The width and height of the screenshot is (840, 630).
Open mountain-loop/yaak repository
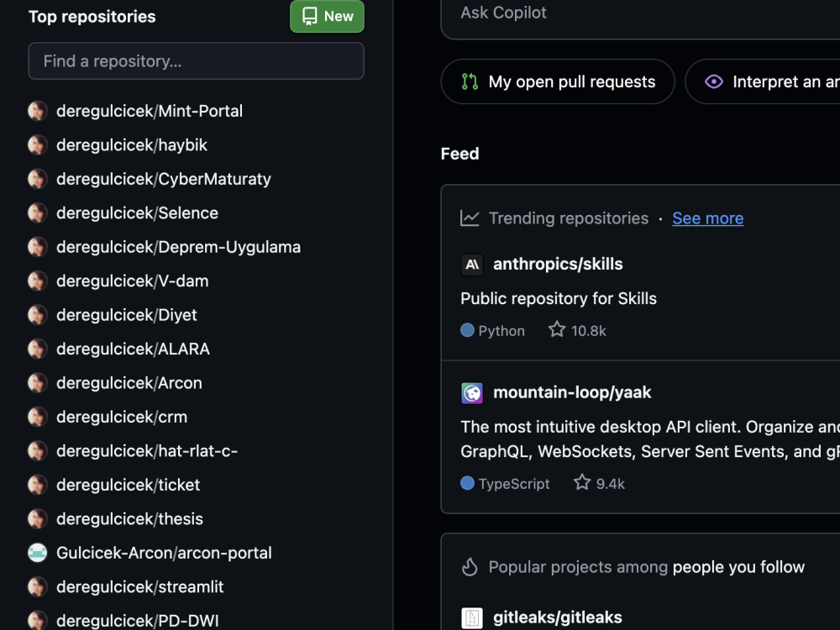coord(572,392)
